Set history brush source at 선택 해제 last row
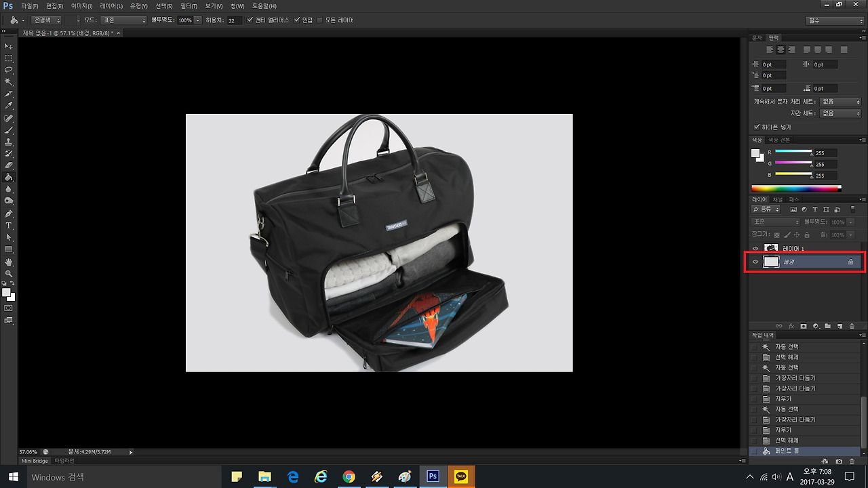The image size is (868, 488). click(754, 441)
